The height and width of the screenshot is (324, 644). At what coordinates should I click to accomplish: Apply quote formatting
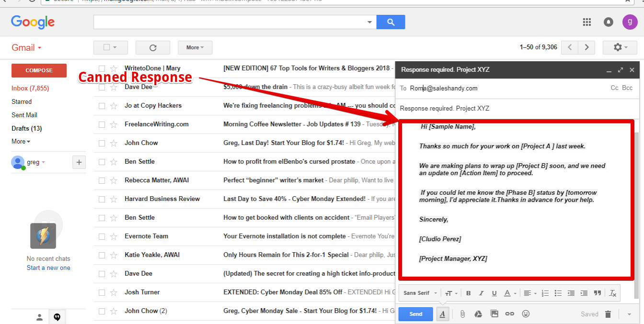[x=597, y=293]
